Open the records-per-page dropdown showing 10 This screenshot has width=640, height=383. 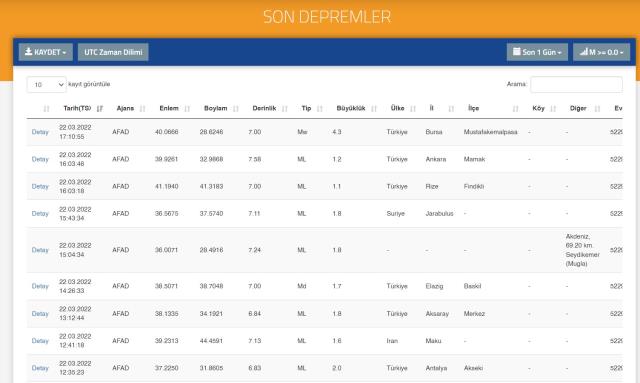click(x=47, y=85)
